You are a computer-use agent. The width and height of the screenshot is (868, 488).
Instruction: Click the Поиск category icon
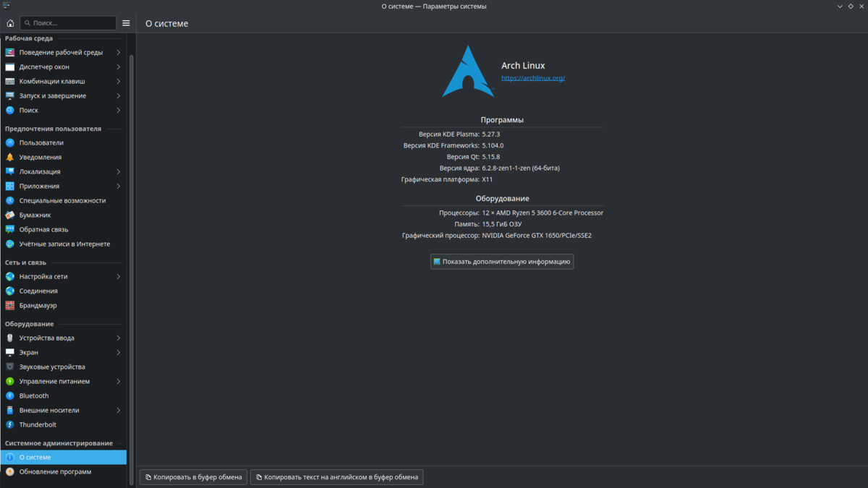click(10, 110)
